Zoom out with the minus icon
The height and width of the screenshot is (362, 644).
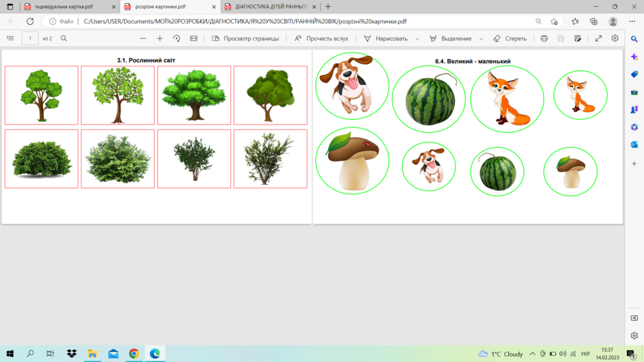point(143,38)
